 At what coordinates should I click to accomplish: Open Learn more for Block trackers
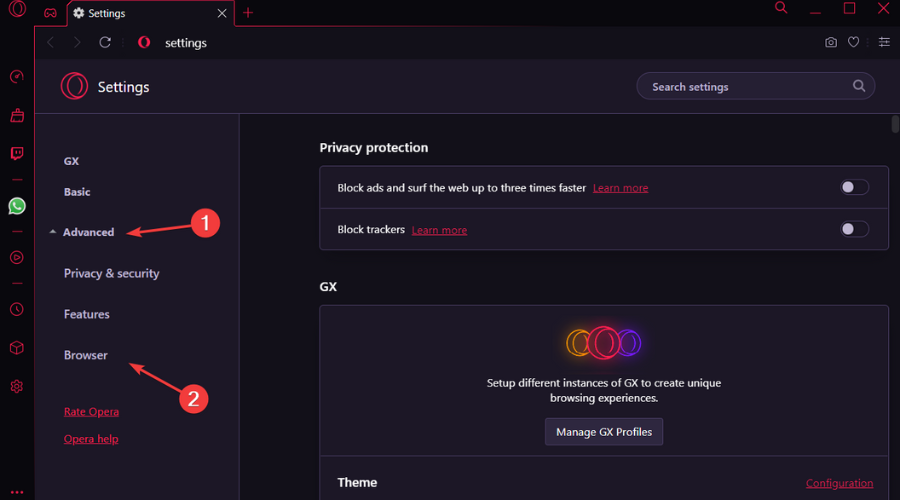(x=439, y=230)
